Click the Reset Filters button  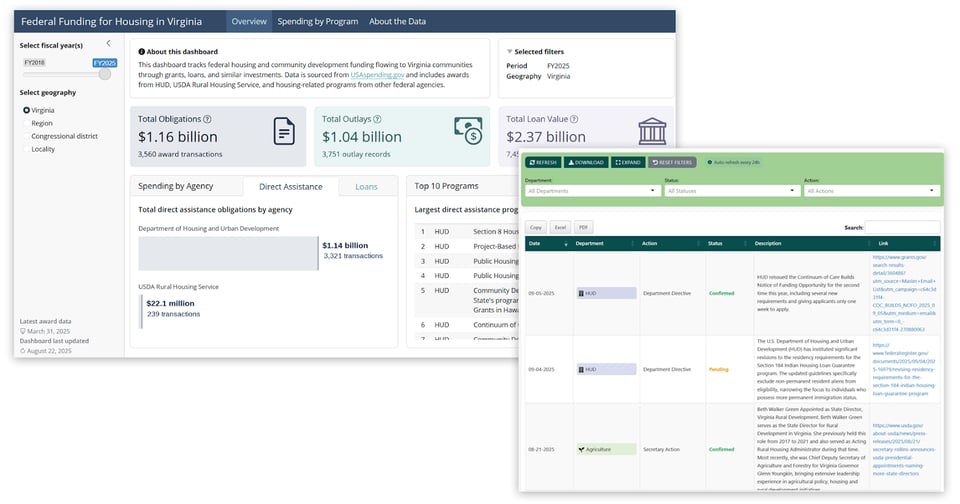click(x=672, y=162)
